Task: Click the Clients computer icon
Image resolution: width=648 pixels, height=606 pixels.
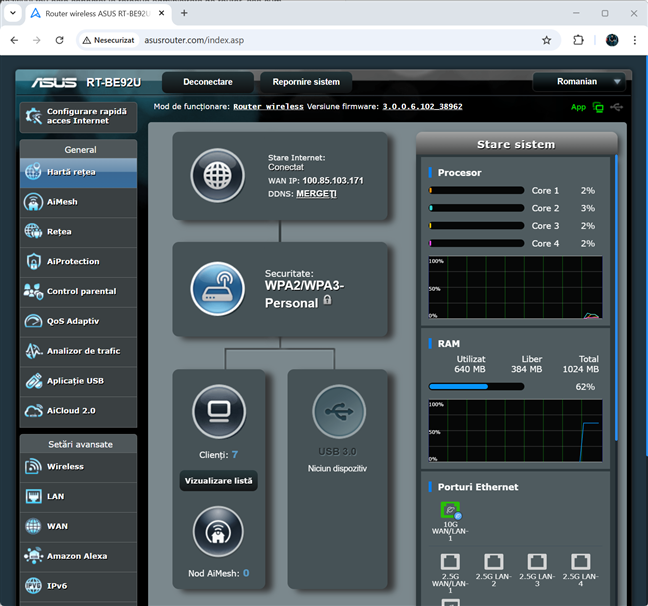Action: point(218,411)
